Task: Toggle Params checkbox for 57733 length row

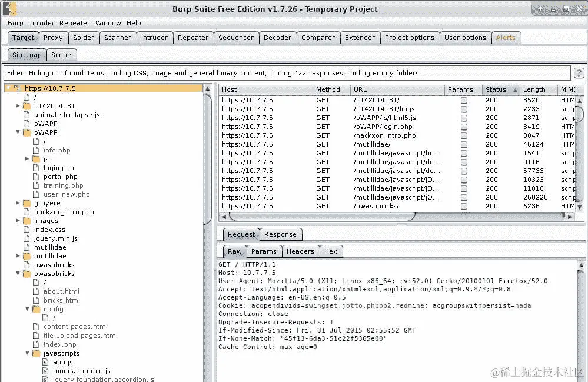Action: coord(464,171)
